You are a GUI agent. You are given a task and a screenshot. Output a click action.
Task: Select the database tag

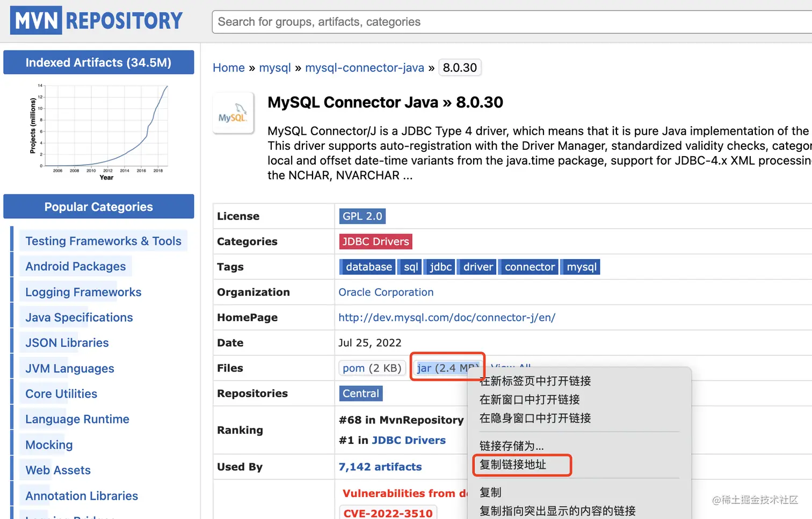tap(368, 267)
